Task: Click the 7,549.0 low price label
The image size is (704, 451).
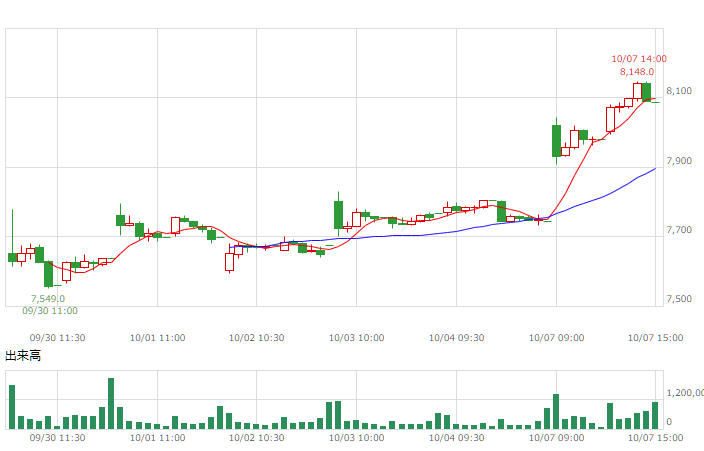Action: [x=48, y=299]
